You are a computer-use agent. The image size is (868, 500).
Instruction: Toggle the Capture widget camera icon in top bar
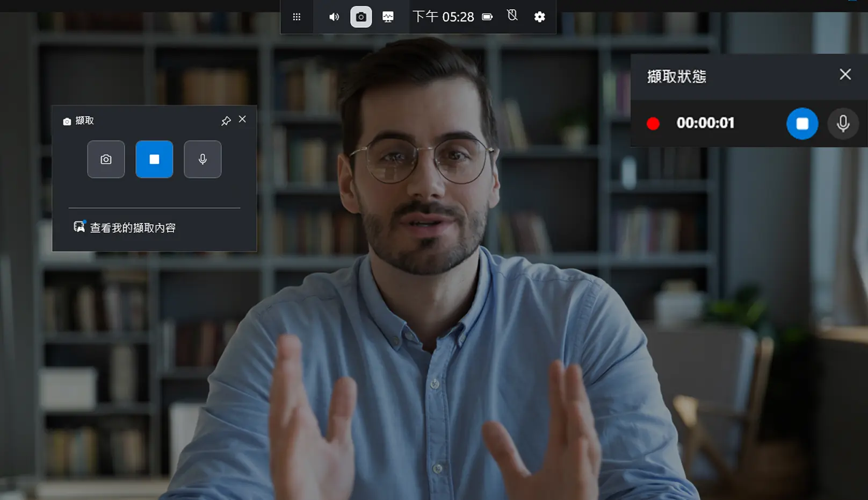(361, 17)
